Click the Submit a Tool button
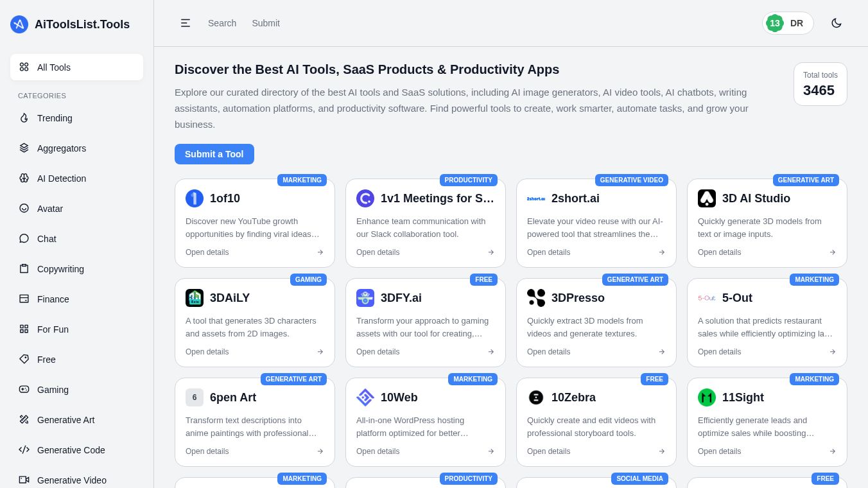The image size is (868, 488). pyautogui.click(x=214, y=154)
